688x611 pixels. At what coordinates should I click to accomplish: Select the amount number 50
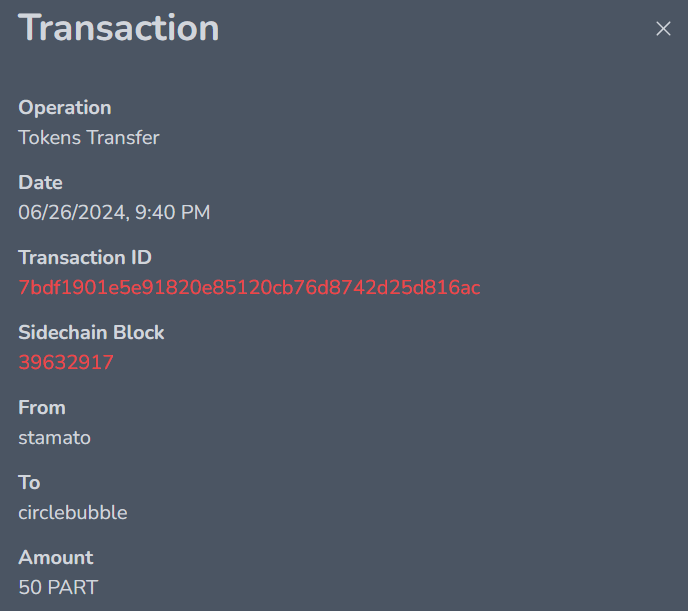coord(30,588)
